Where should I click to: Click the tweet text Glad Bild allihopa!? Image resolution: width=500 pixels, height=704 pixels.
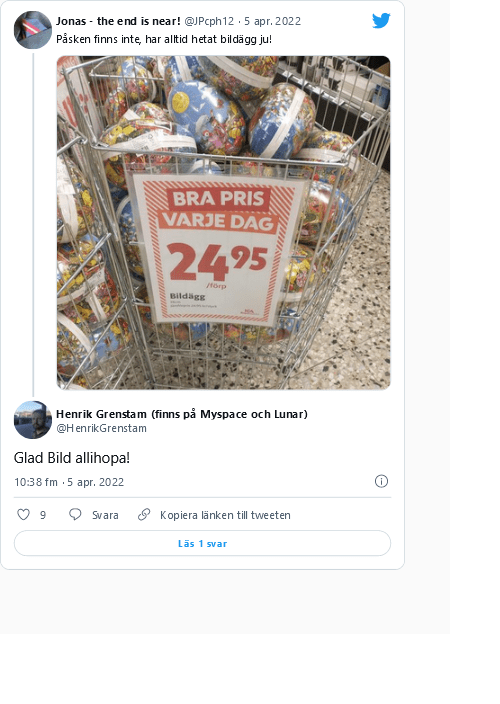coord(72,458)
